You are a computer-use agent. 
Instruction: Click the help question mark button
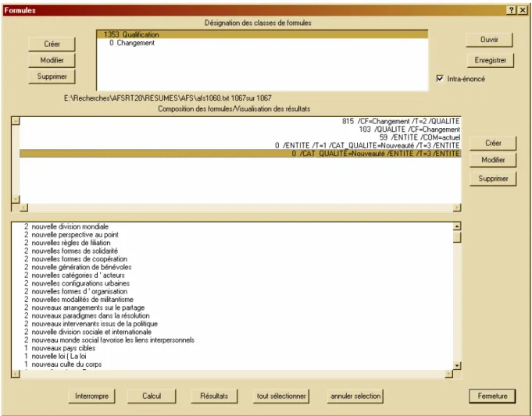click(x=512, y=10)
